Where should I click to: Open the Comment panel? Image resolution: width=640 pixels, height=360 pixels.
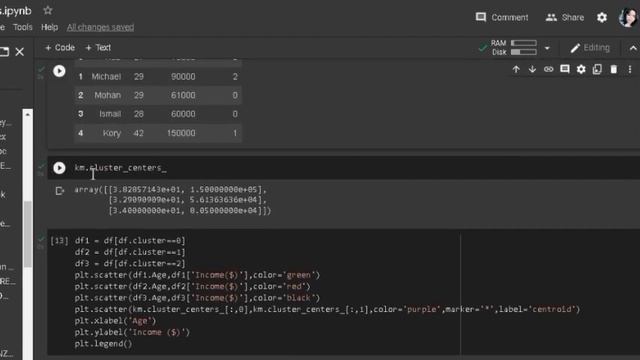[502, 18]
